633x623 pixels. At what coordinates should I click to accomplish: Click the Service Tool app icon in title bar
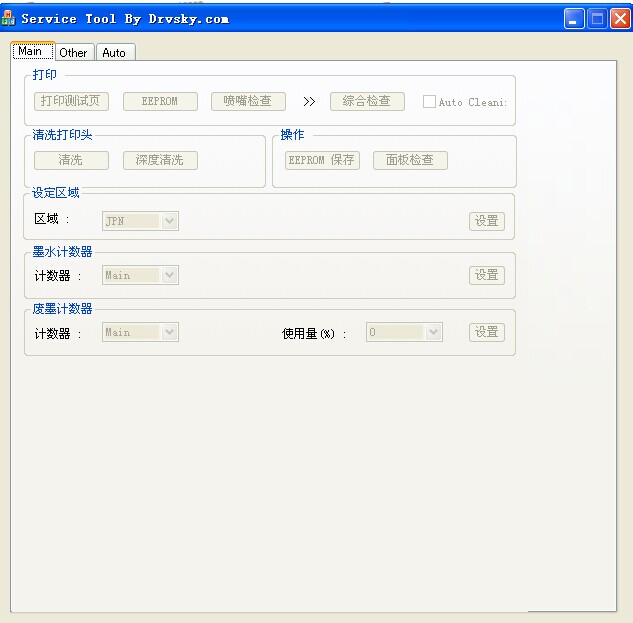pos(9,18)
